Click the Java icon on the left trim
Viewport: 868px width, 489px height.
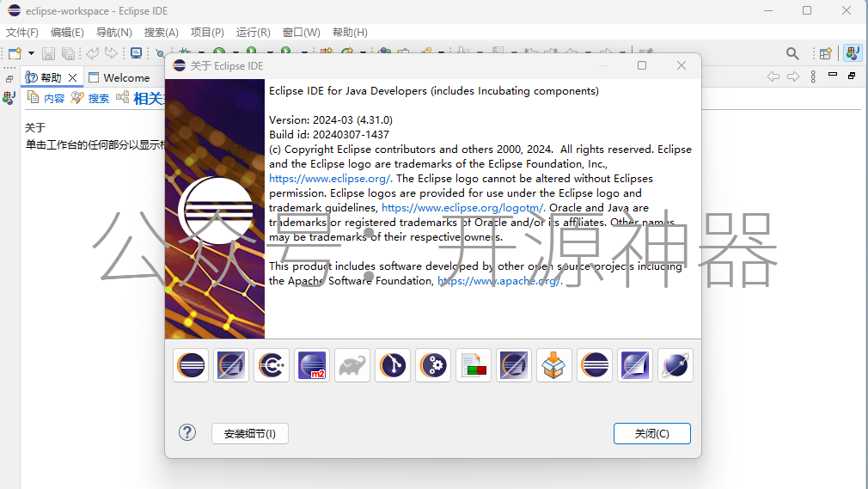9,99
